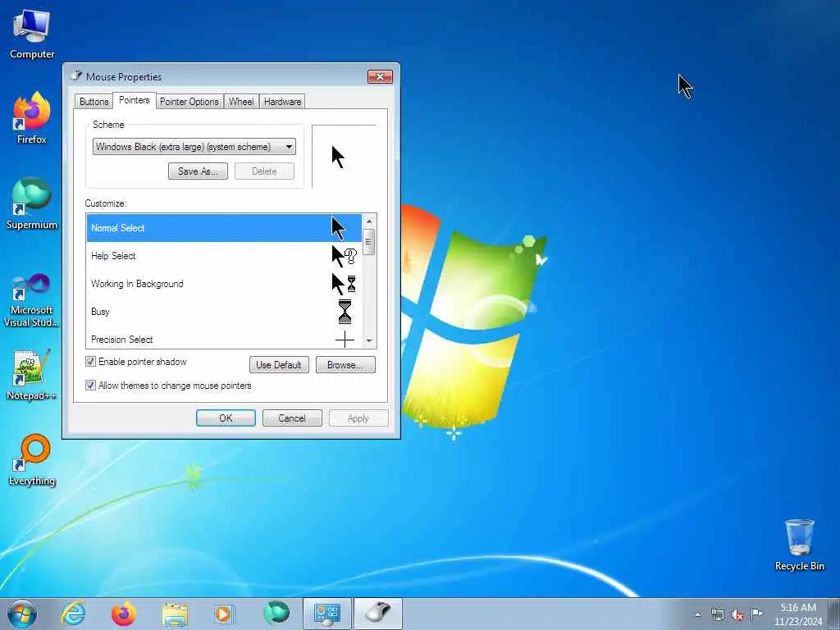Select the Busy pointer row
Screen dimensions: 840x630
click(x=224, y=312)
